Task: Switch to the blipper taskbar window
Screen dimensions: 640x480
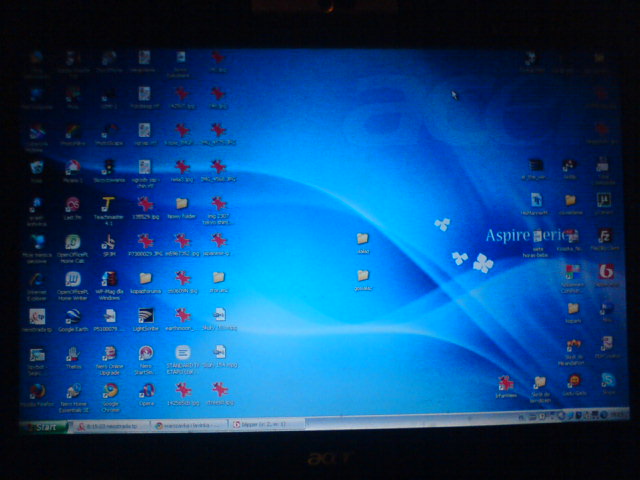Action: [266, 424]
